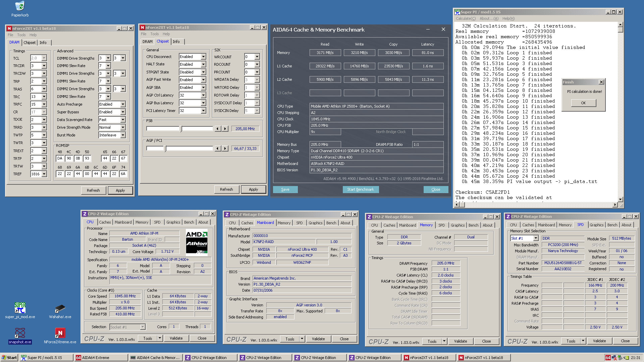This screenshot has width=644, height=362.
Task: Click the AGP / PCI slider handle
Action: [x=165, y=148]
